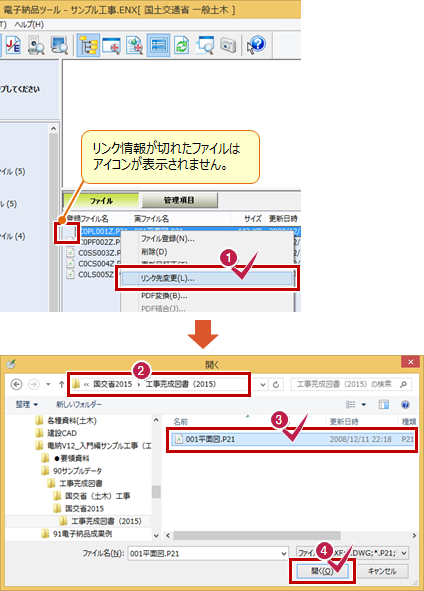
Task: Click the キャンセル button
Action: (x=382, y=571)
